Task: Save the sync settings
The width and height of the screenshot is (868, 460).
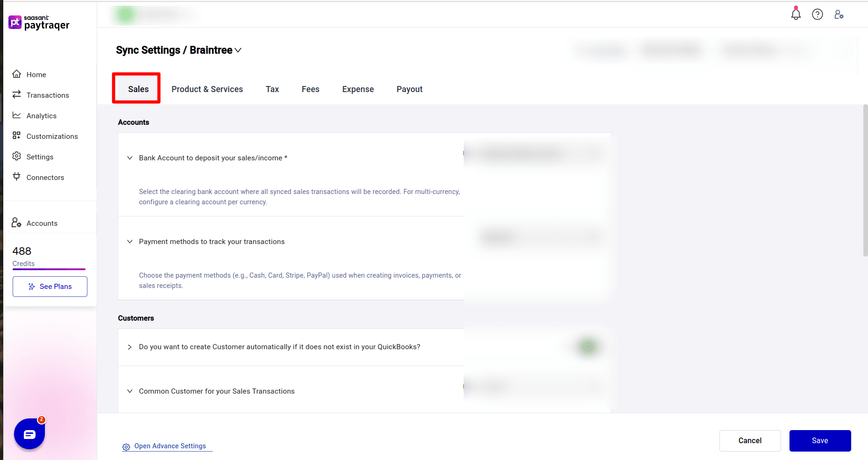Action: pyautogui.click(x=820, y=440)
